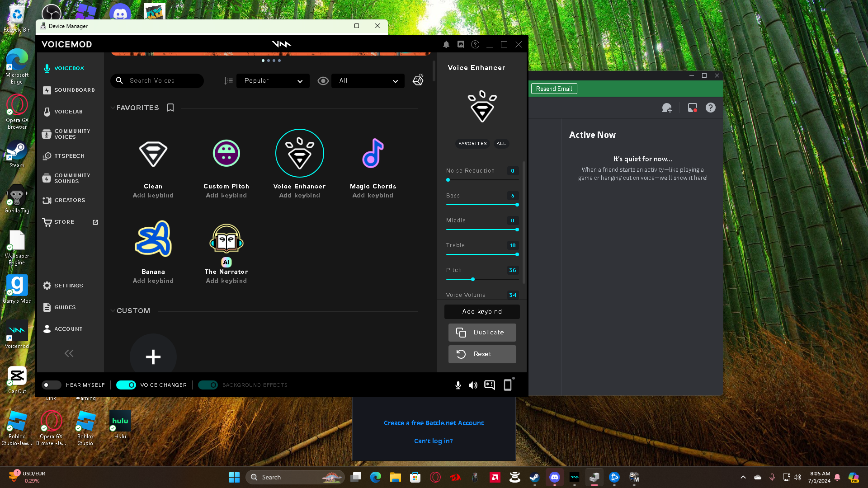This screenshot has width=868, height=488.
Task: Click the Windows taskbar Search box
Action: (295, 477)
